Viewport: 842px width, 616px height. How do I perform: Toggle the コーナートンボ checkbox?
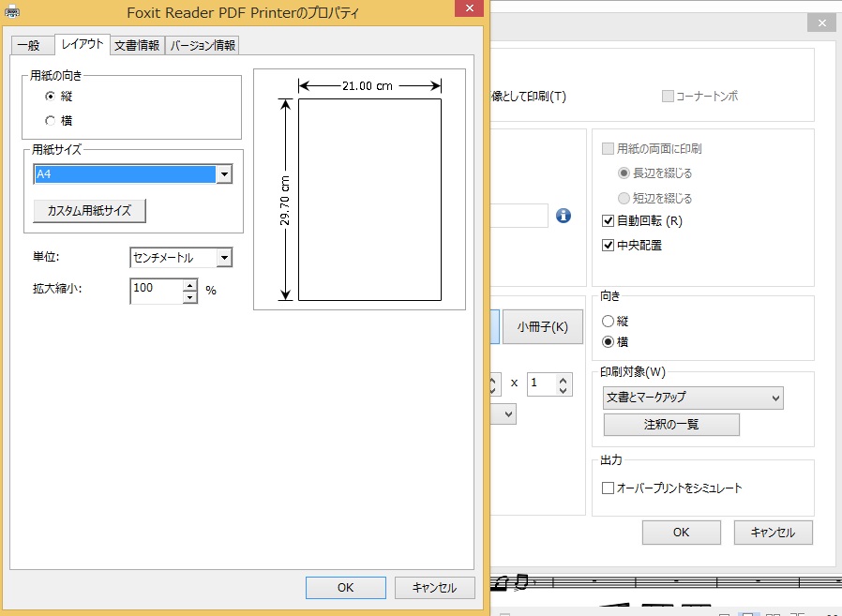point(668,97)
